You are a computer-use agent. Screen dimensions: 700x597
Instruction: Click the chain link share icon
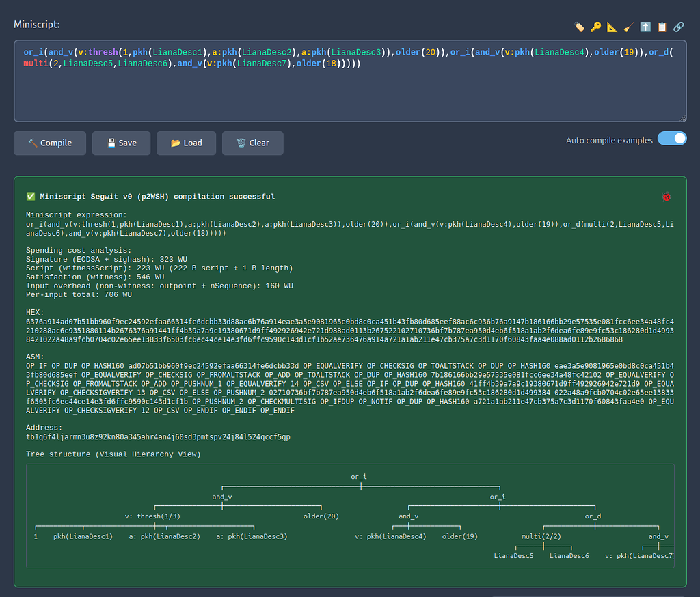tap(678, 27)
